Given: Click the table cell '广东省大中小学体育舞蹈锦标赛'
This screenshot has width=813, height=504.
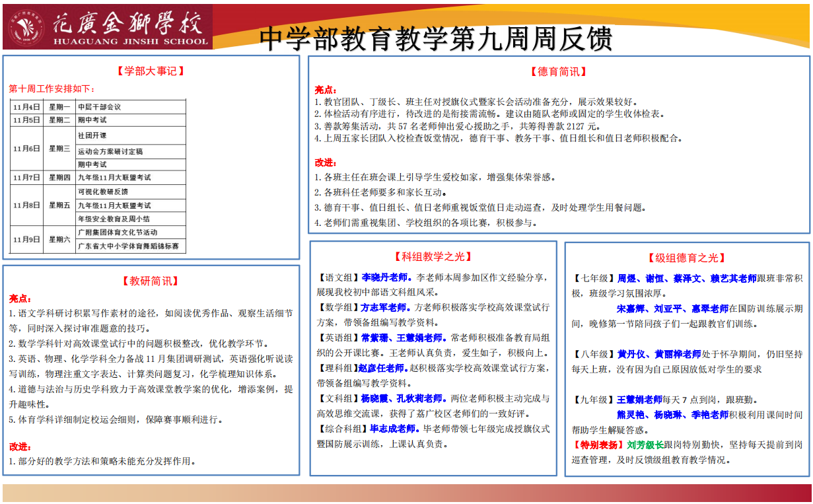Looking at the screenshot, I should point(130,246).
